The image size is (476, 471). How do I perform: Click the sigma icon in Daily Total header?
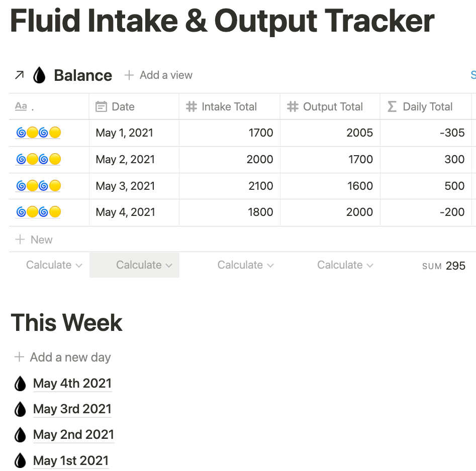coord(392,106)
